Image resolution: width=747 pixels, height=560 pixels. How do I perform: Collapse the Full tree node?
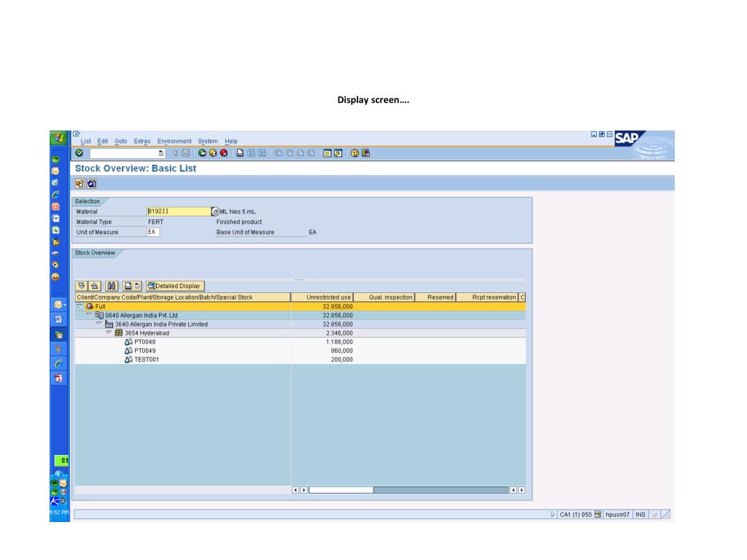click(x=80, y=307)
